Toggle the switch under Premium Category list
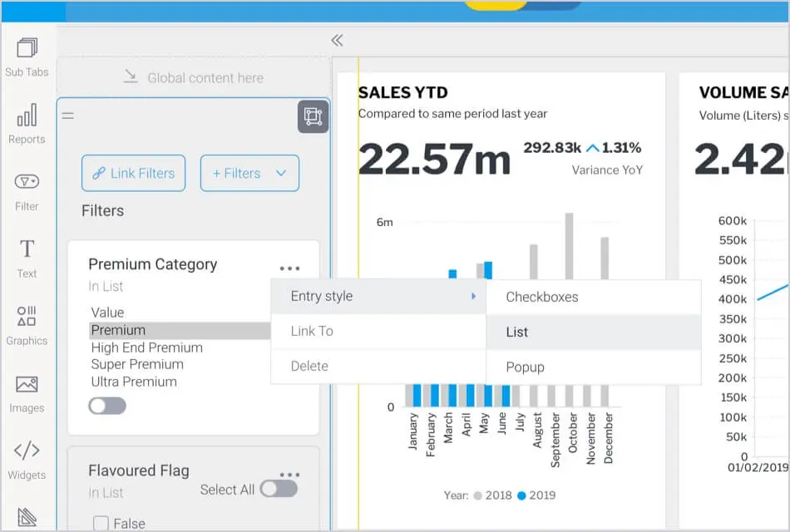This screenshot has height=532, width=790. 107,406
